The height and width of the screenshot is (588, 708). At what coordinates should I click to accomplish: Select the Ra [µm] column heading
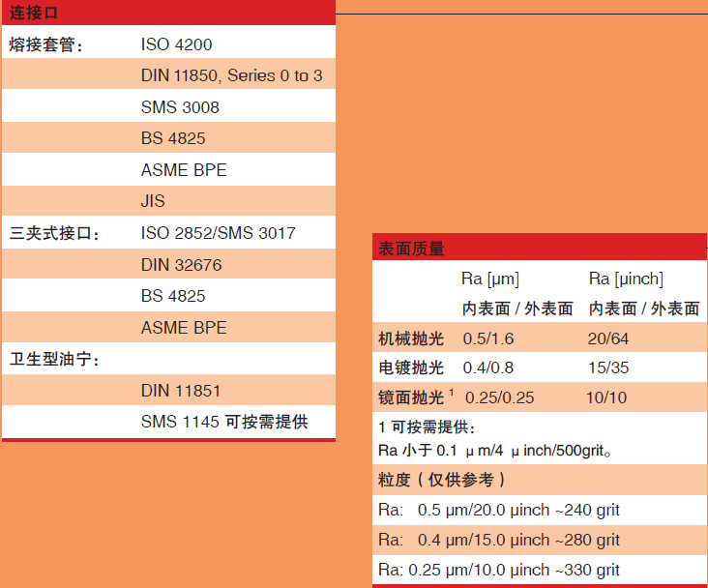coord(489,279)
